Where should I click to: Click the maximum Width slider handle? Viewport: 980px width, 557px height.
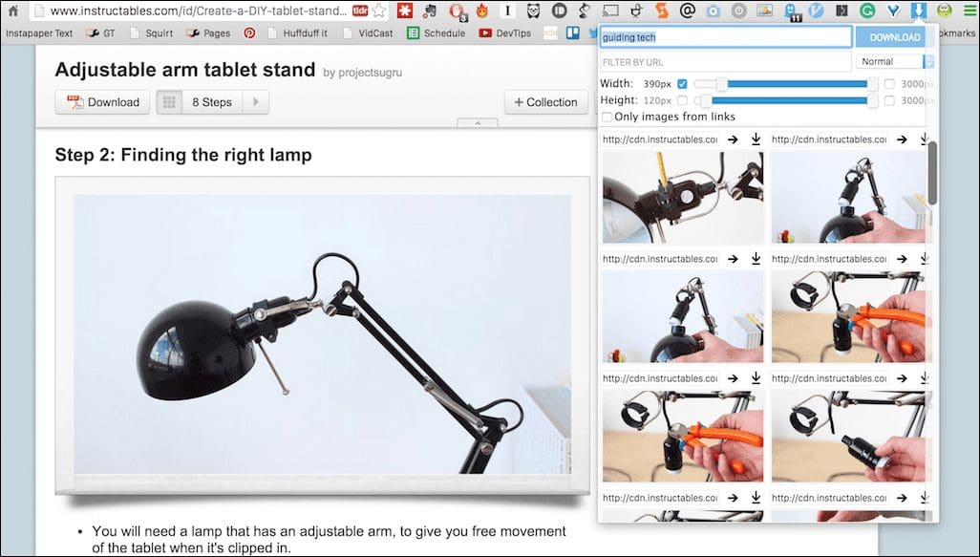pyautogui.click(x=872, y=84)
